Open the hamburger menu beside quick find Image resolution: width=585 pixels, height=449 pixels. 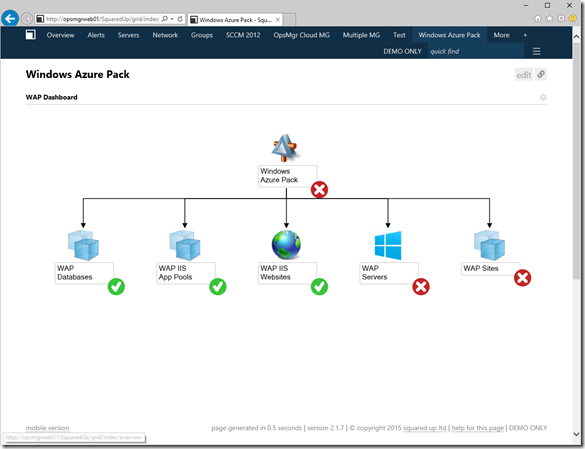coord(536,51)
